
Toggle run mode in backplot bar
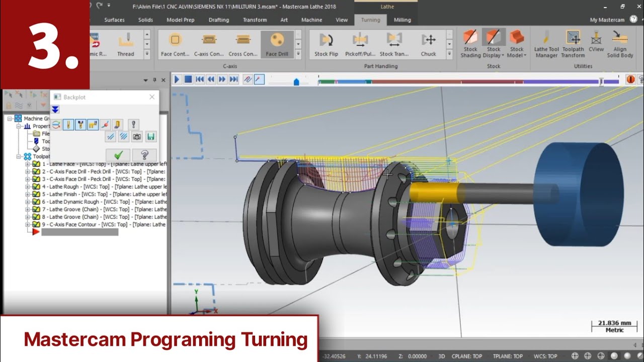259,79
